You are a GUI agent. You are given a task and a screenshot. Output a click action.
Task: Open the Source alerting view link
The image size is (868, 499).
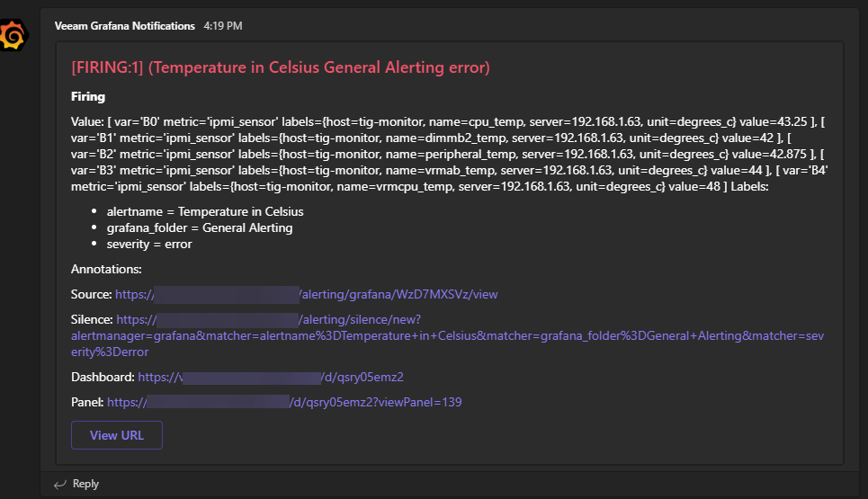point(306,294)
